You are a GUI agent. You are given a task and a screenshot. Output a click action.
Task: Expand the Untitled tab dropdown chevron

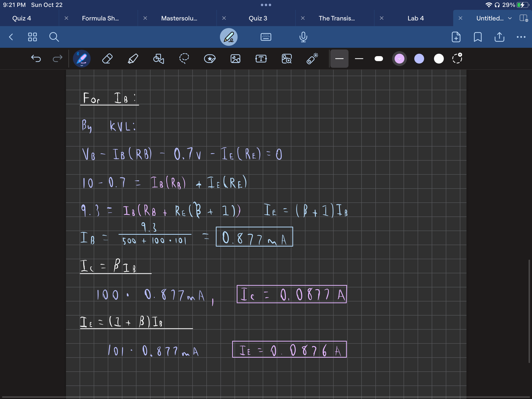510,18
